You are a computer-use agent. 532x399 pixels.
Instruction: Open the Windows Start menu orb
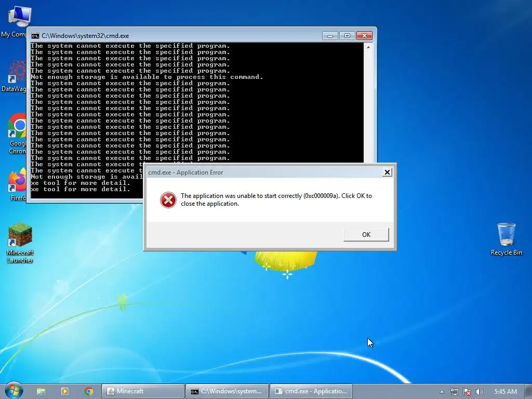coord(14,391)
